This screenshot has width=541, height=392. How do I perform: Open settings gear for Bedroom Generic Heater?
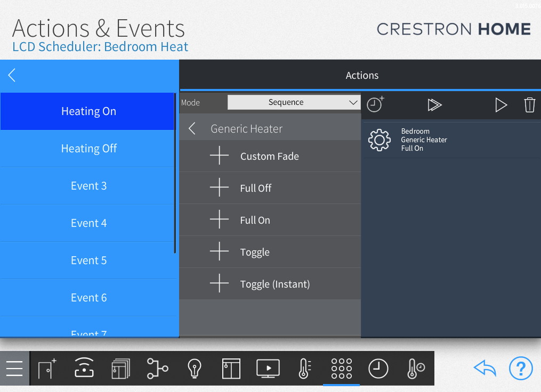coord(379,140)
